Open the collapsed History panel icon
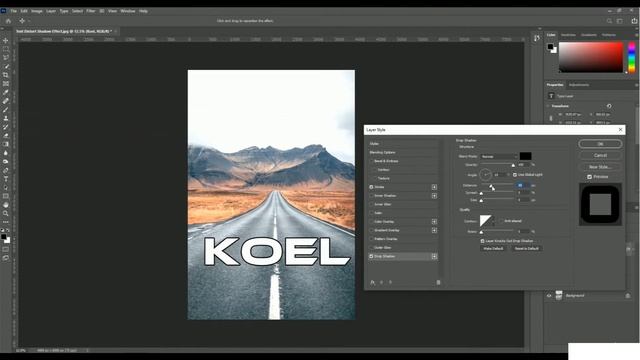Image resolution: width=640 pixels, height=360 pixels. tap(536, 38)
